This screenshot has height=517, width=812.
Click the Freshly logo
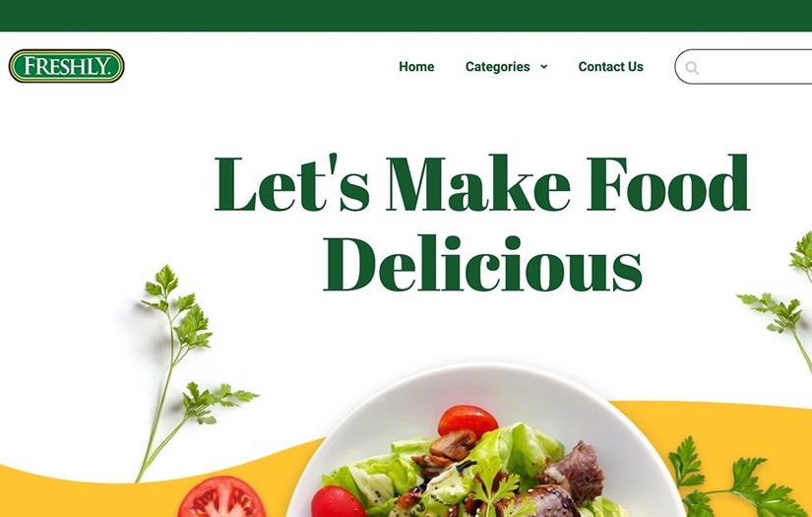[x=66, y=66]
